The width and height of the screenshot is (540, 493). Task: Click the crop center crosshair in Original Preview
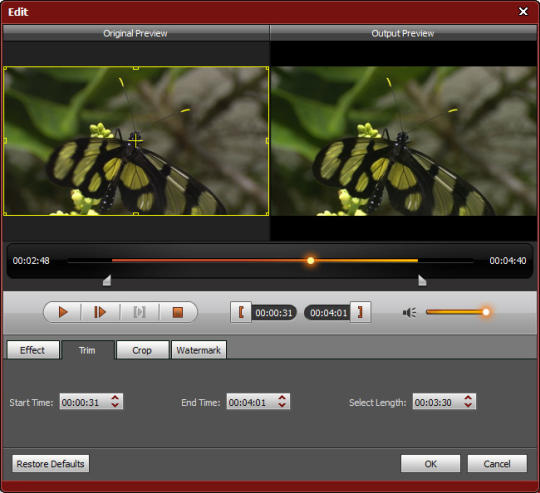pyautogui.click(x=136, y=141)
